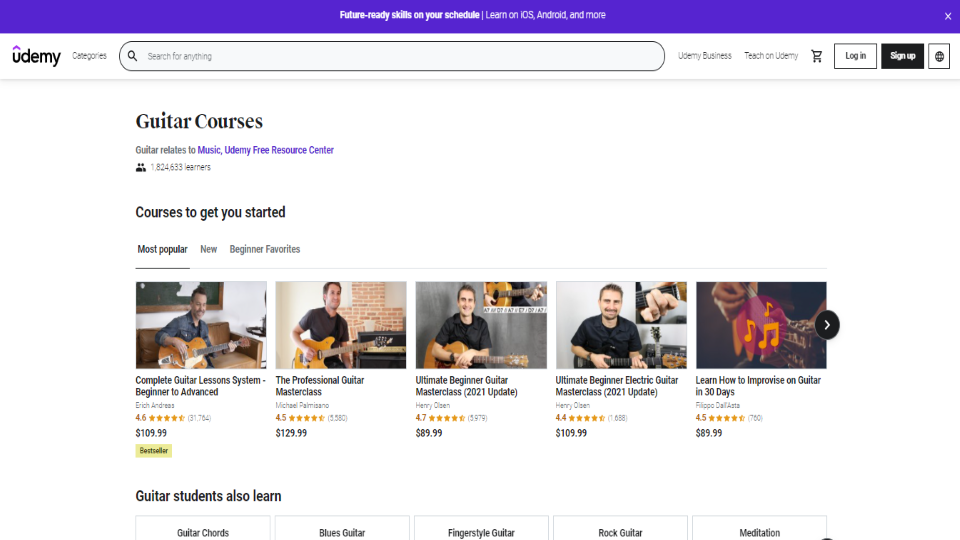Select the Meditation topic

pyautogui.click(x=760, y=528)
